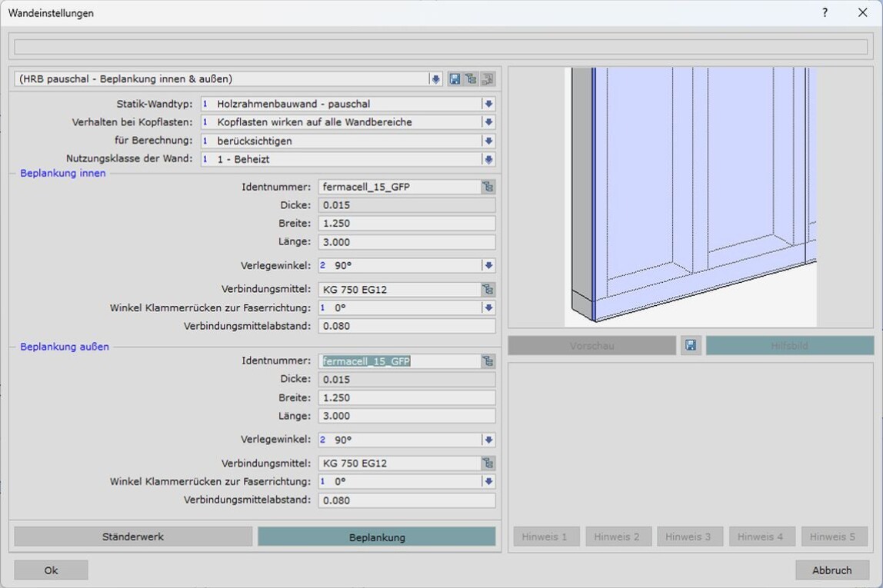This screenshot has height=588, width=883.
Task: Expand Verlegewinkel dropdown under Beplankung außen
Action: point(488,440)
